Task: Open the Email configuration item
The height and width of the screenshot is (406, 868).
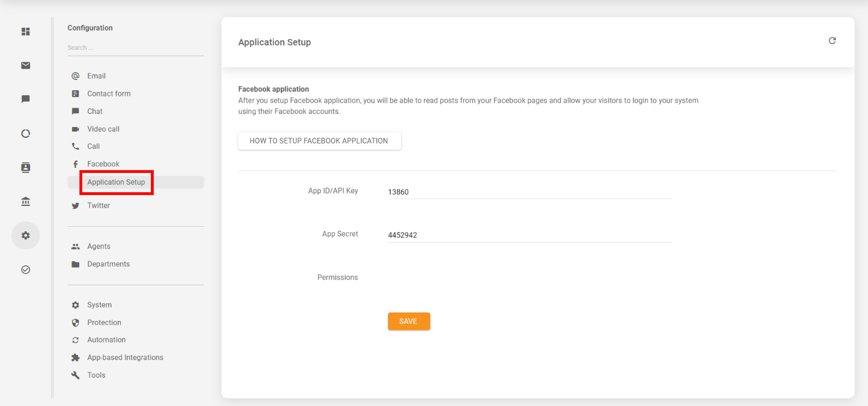Action: click(x=96, y=76)
